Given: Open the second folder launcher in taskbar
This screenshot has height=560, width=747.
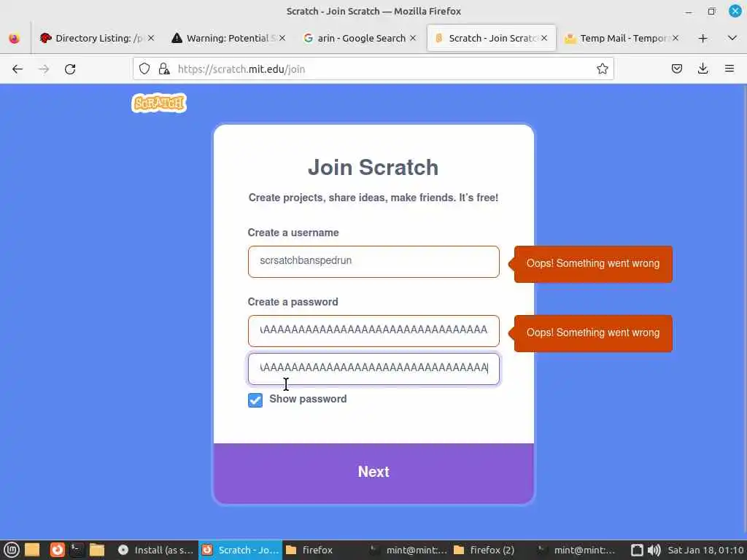Looking at the screenshot, I should [x=97, y=550].
